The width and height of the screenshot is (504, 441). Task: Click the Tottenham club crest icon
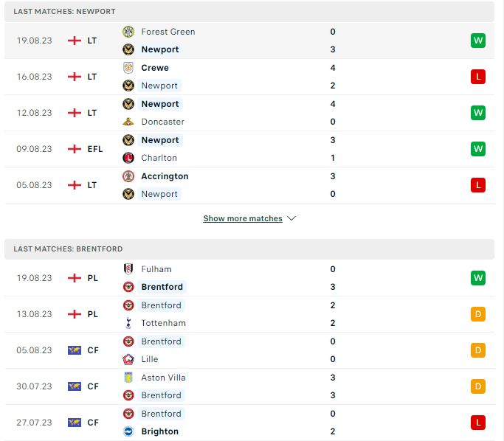coord(128,323)
